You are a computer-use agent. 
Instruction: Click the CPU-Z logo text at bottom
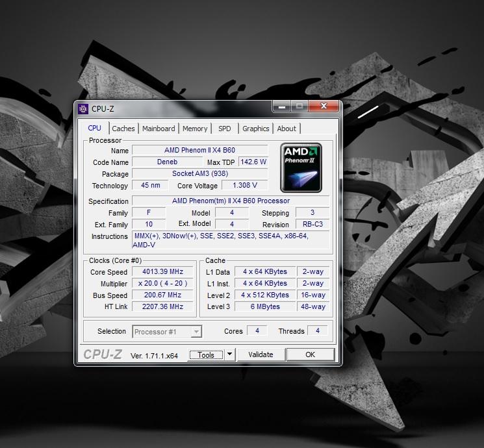click(x=103, y=355)
